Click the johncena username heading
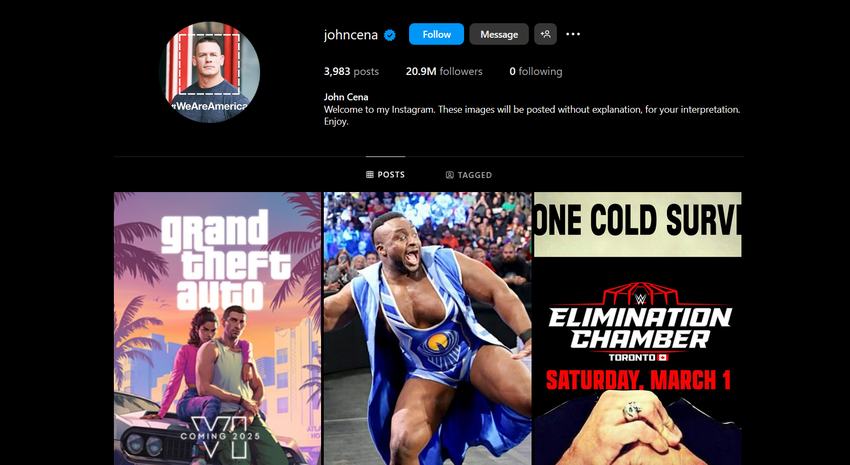Screen dimensions: 850x465 click(x=348, y=34)
